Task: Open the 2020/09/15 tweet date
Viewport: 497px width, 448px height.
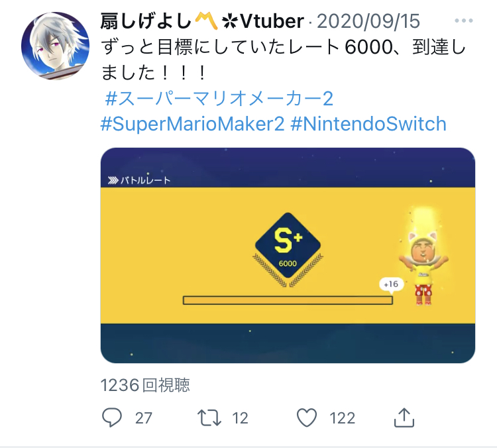Action: (368, 21)
